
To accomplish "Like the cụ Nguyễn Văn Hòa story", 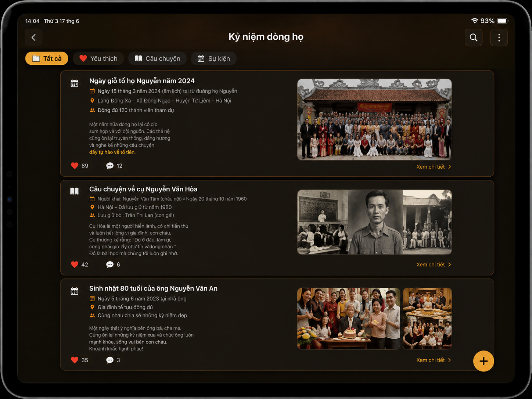I will click(75, 265).
